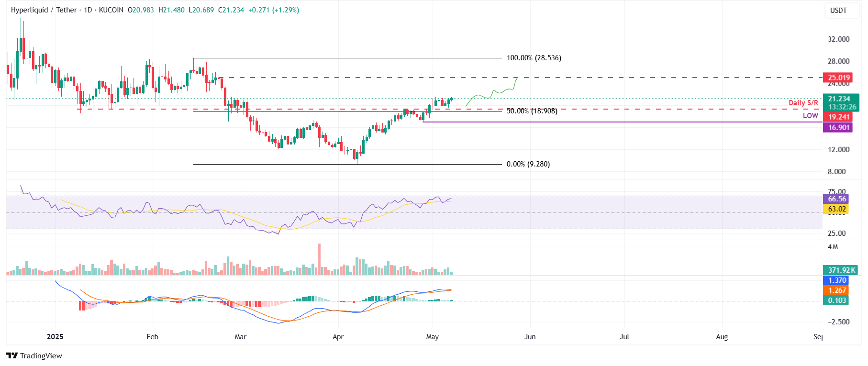Click Jun on the time axis

(x=530, y=337)
